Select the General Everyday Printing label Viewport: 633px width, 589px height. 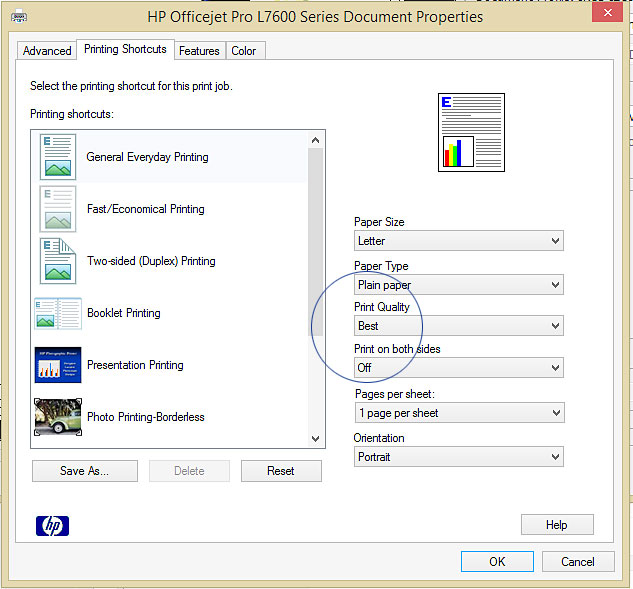(147, 157)
